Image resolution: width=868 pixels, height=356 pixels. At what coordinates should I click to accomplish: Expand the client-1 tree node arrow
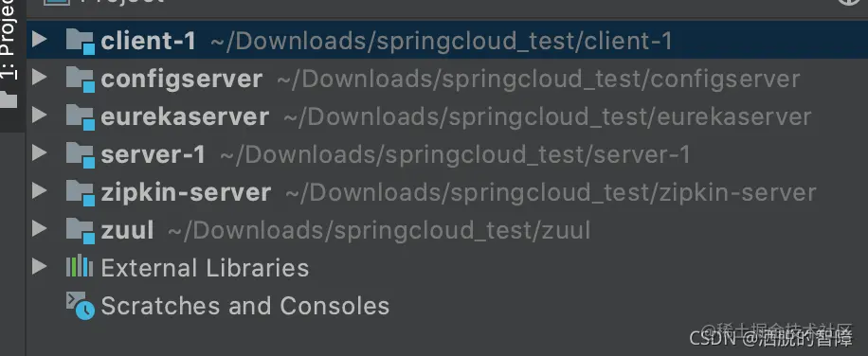[39, 39]
